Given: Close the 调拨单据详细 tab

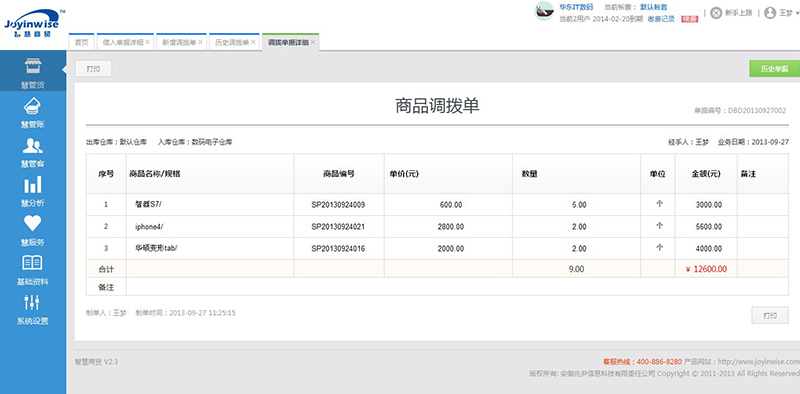Looking at the screenshot, I should pyautogui.click(x=313, y=42).
